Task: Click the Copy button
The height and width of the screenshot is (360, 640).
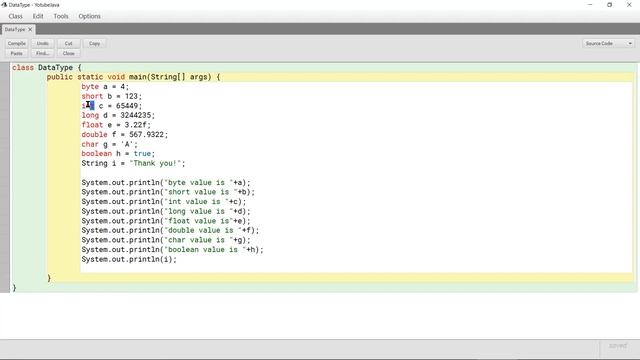Action: click(94, 43)
